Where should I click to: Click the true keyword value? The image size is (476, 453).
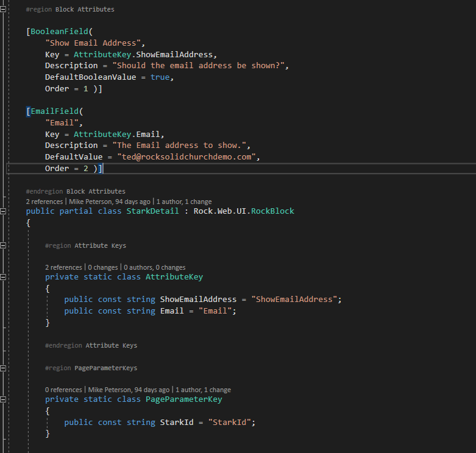point(160,77)
